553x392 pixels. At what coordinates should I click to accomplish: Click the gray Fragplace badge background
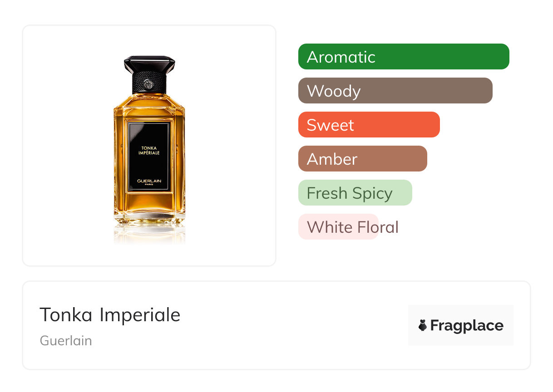coord(461,325)
